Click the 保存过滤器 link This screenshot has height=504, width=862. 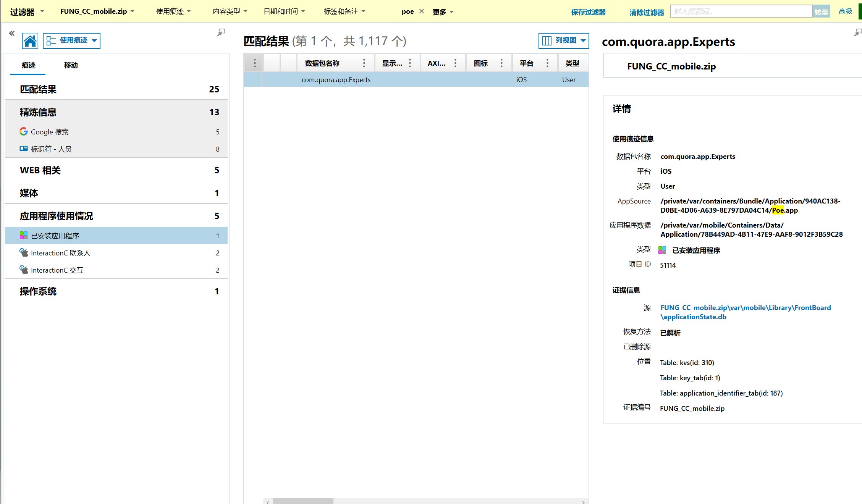588,12
